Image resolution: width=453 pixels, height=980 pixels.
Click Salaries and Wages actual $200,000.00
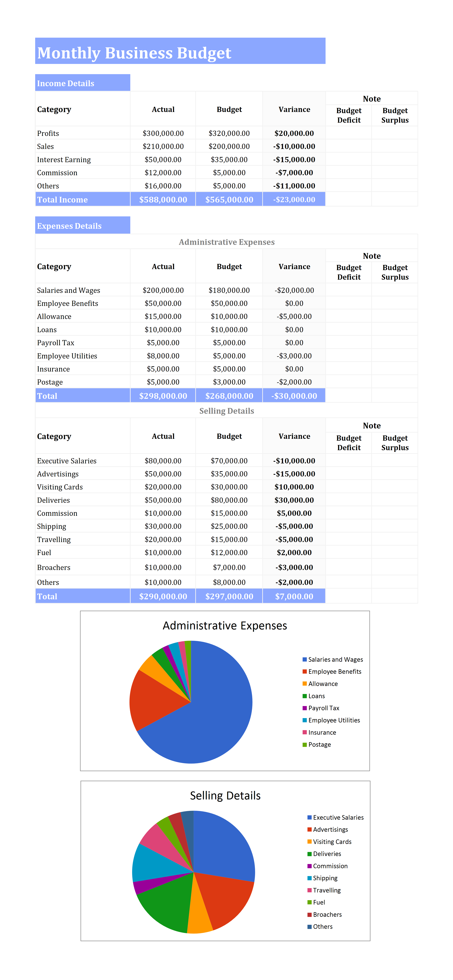163,290
